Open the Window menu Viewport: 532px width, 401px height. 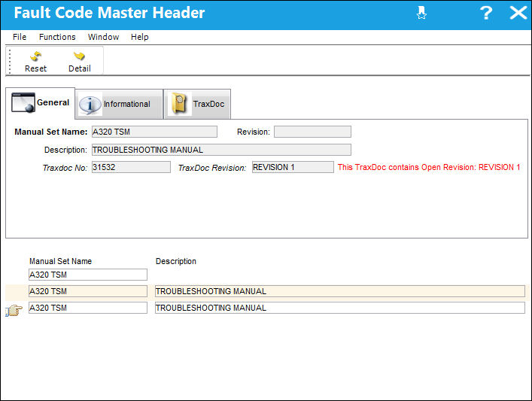[104, 37]
